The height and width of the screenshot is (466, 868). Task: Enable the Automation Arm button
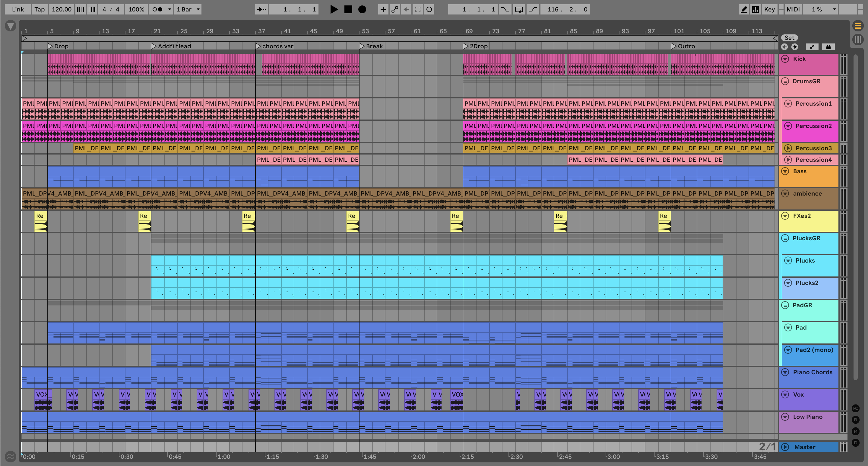click(x=394, y=9)
